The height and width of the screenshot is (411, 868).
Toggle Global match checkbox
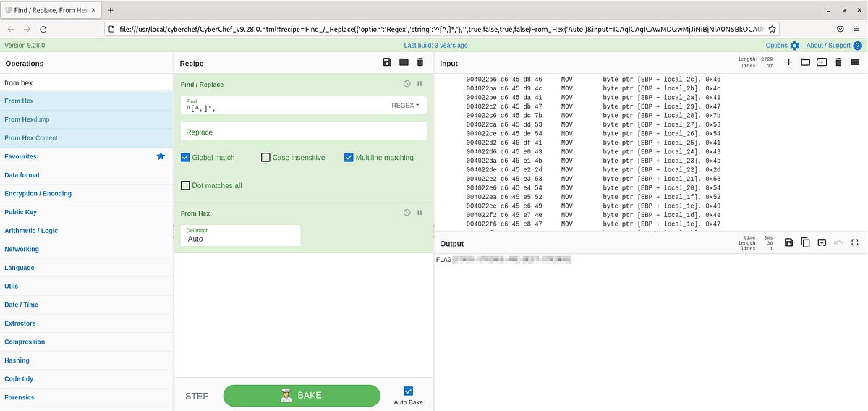(185, 157)
